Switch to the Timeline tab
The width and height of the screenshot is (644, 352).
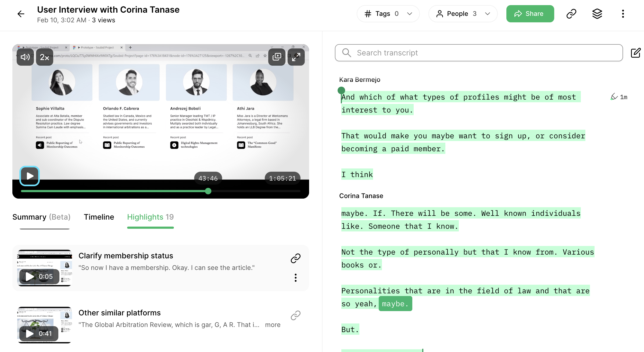99,217
